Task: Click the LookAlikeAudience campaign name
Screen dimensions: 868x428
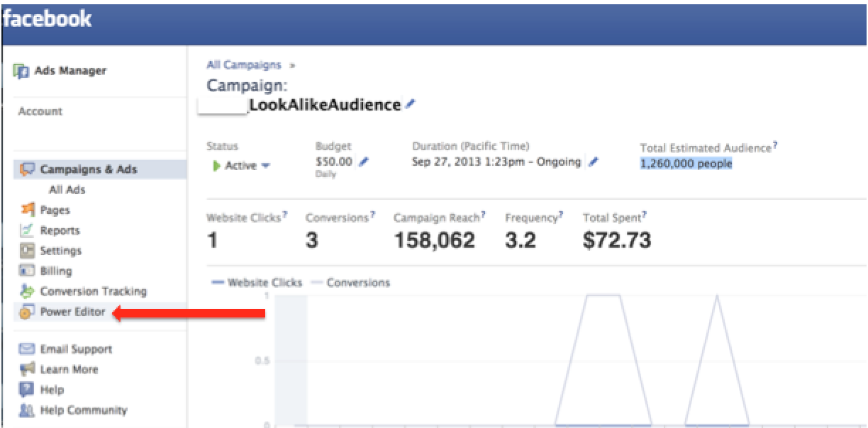Action: click(325, 105)
